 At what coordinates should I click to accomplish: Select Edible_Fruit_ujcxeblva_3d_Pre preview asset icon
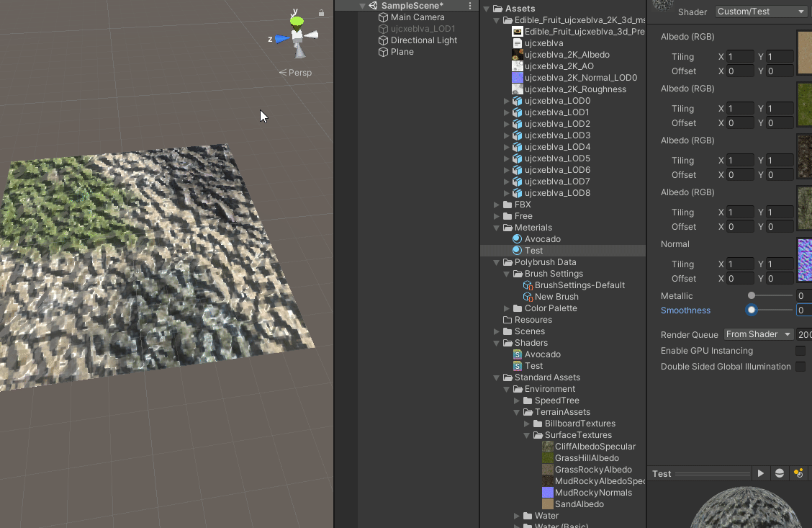pyautogui.click(x=518, y=32)
